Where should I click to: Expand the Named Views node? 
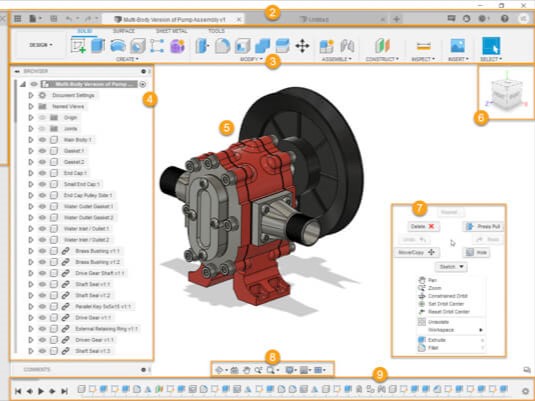pyautogui.click(x=31, y=106)
